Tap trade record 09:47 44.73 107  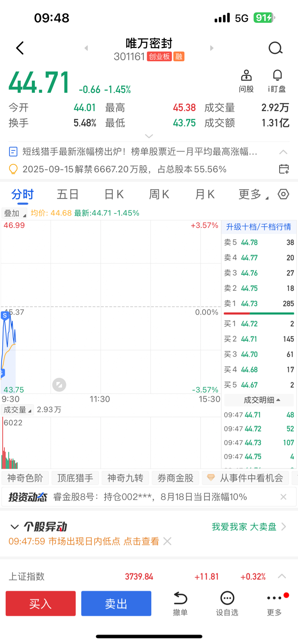pos(259,443)
